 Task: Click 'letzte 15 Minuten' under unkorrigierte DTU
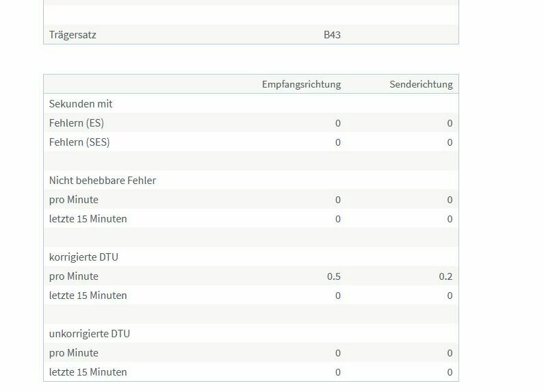click(88, 372)
